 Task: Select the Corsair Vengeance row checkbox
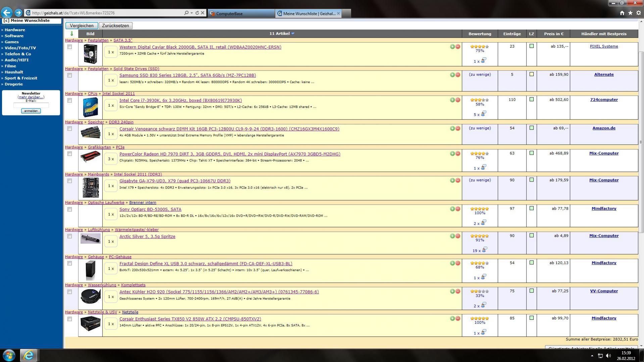(69, 128)
